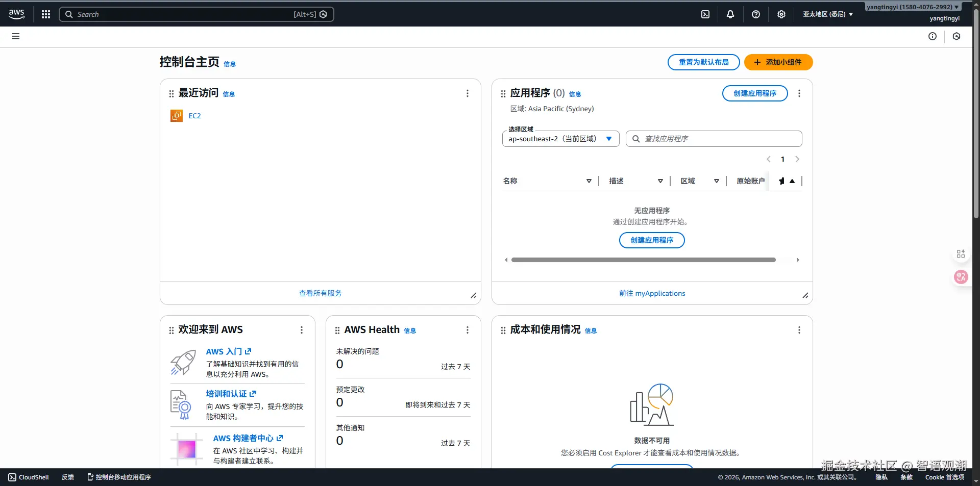Click the drag handle of the Recently visited (最近访问) widget
Image resolution: width=980 pixels, height=486 pixels.
[x=171, y=94]
